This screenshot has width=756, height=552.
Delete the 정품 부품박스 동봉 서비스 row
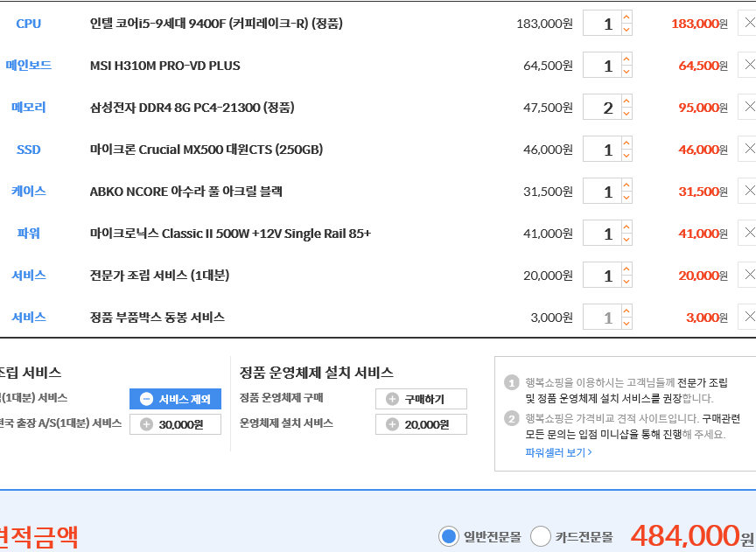point(748,317)
